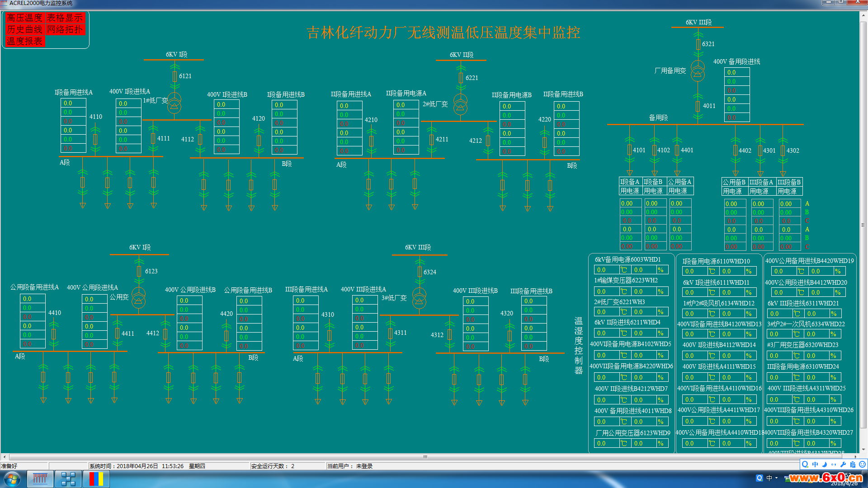Image resolution: width=868 pixels, height=488 pixels.
Task: Open the 历史曲线 history curve page
Action: coord(24,29)
